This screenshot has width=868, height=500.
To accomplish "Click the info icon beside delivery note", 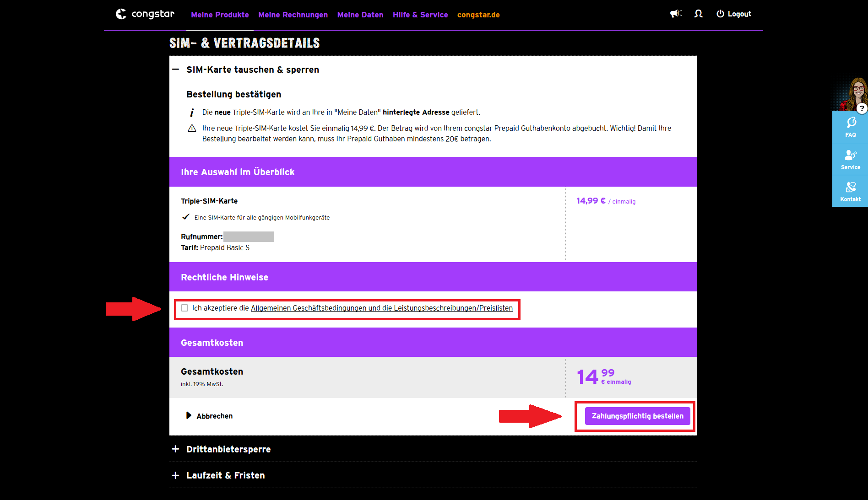I will (192, 113).
